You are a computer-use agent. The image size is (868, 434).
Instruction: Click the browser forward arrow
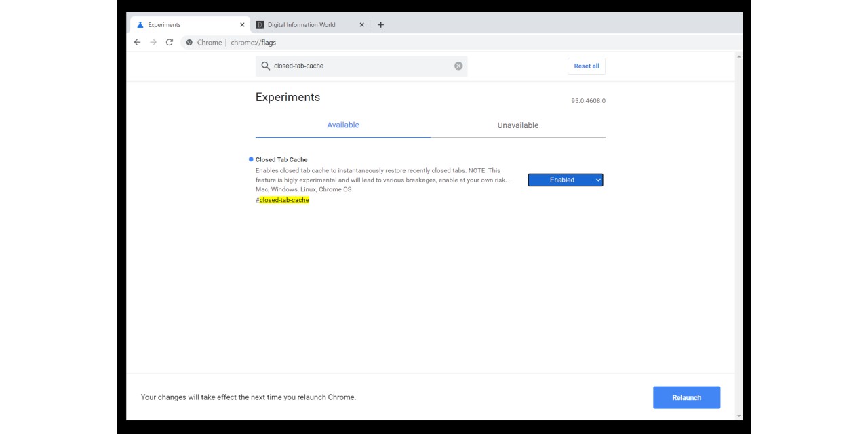point(153,42)
